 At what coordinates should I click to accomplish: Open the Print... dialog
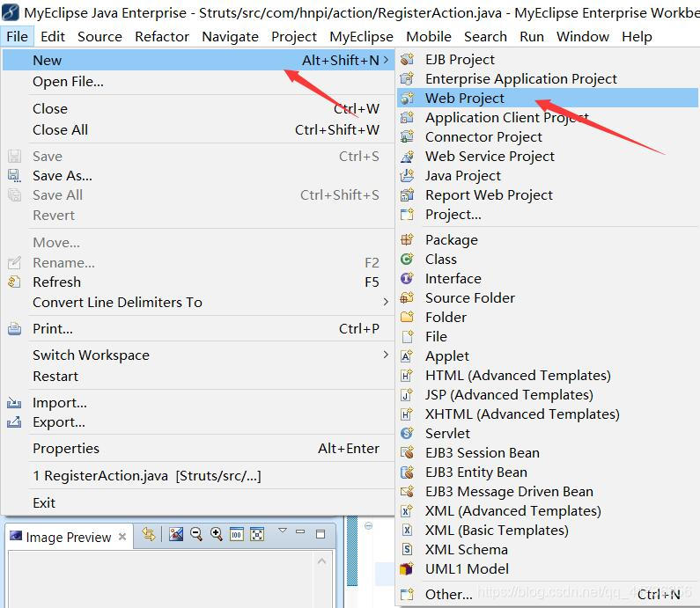point(199,329)
